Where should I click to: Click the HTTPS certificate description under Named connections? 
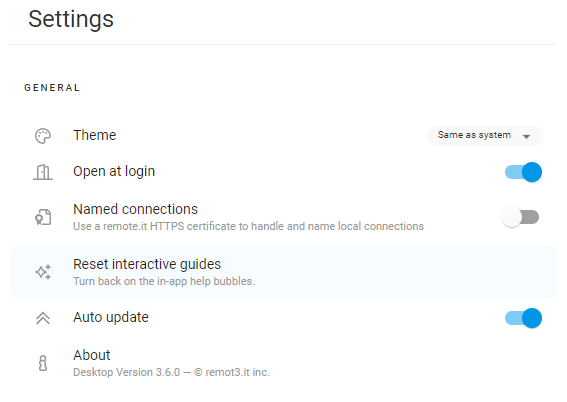248,226
